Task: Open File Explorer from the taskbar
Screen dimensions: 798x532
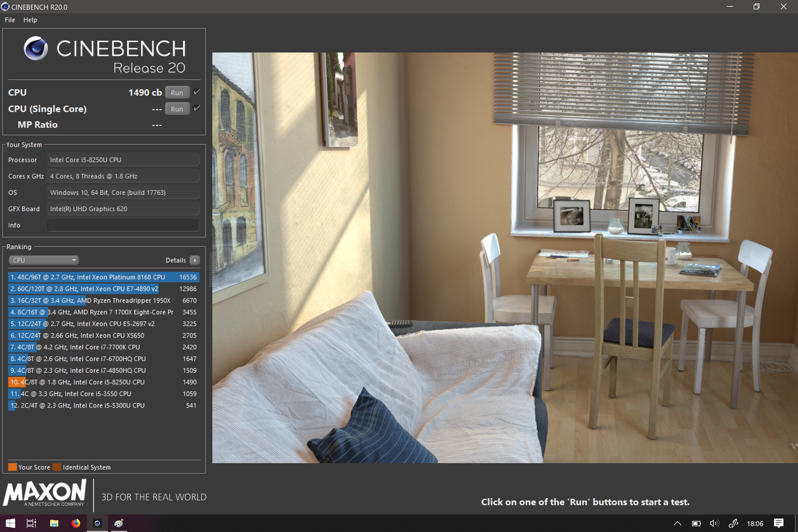Action: pyautogui.click(x=54, y=523)
